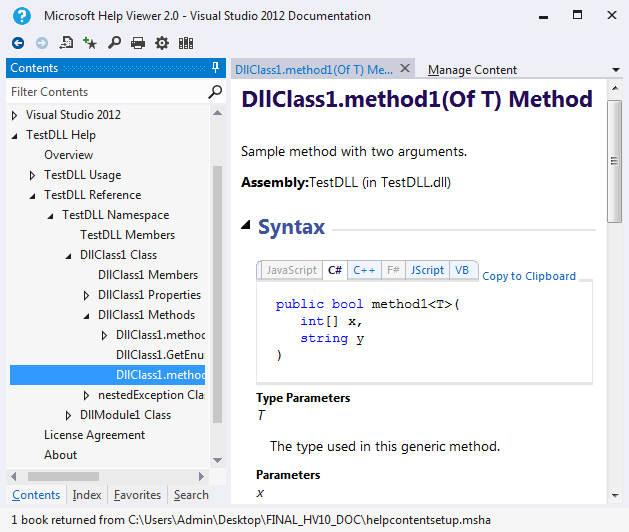This screenshot has width=629, height=532.
Task: Switch to the JavaScript code tab
Action: click(292, 270)
